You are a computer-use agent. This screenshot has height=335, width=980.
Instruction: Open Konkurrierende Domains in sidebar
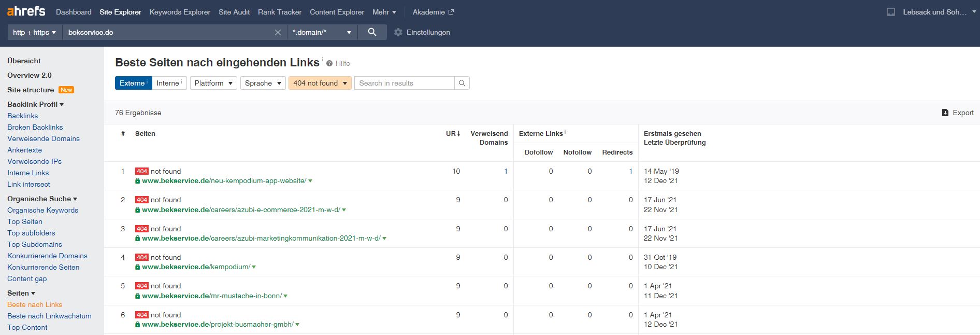[47, 256]
